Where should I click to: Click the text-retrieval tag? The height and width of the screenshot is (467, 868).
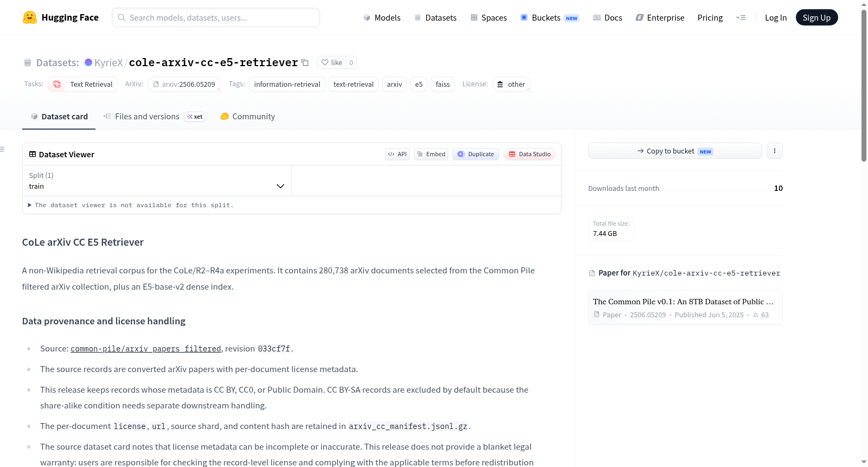pos(354,84)
